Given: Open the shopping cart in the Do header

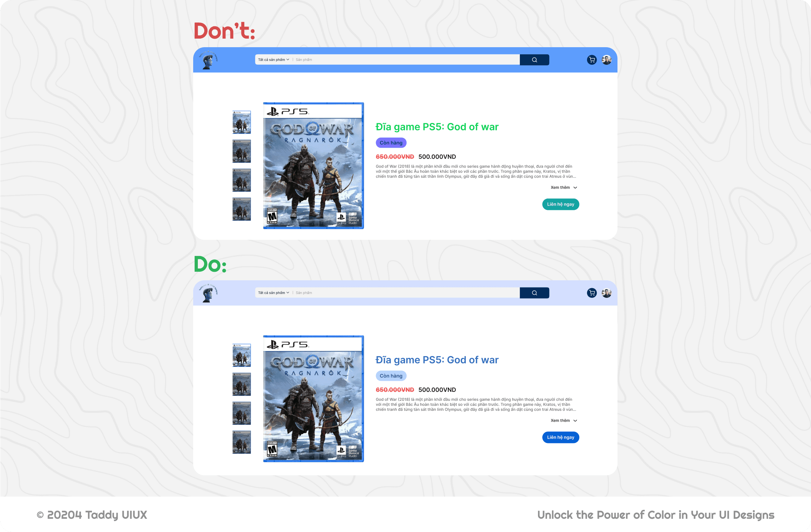Looking at the screenshot, I should click(592, 293).
